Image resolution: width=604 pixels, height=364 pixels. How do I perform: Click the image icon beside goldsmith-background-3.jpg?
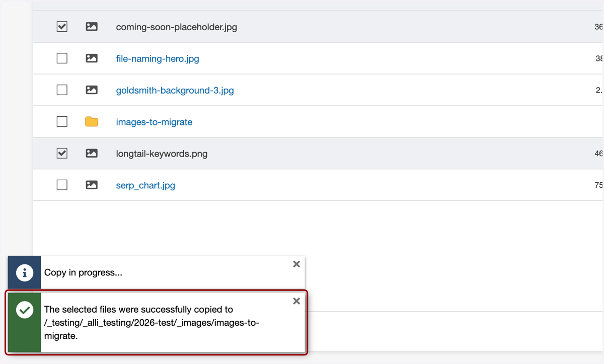click(92, 90)
